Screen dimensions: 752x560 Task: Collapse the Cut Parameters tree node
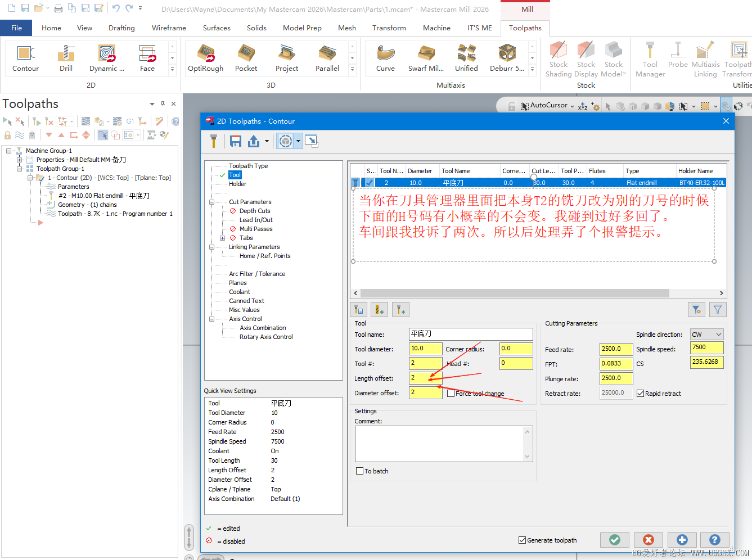[x=212, y=202]
